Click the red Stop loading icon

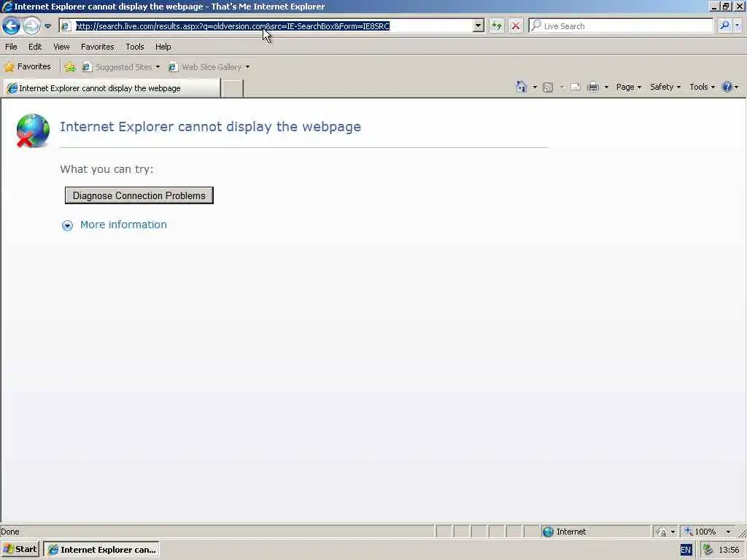pyautogui.click(x=516, y=26)
